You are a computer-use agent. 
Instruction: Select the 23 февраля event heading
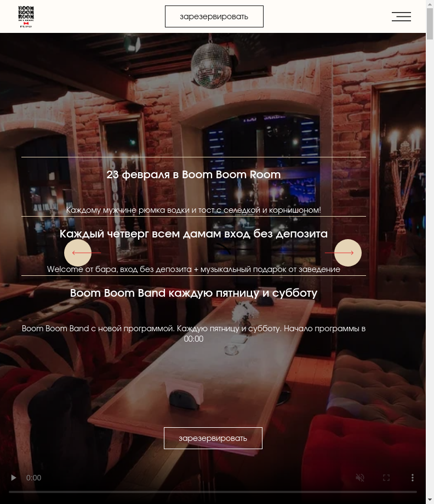193,174
